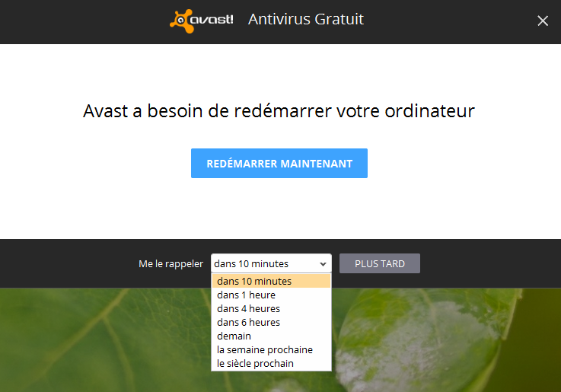Image resolution: width=561 pixels, height=392 pixels.
Task: Click the 'Me le rappeler' label
Action: 171,264
